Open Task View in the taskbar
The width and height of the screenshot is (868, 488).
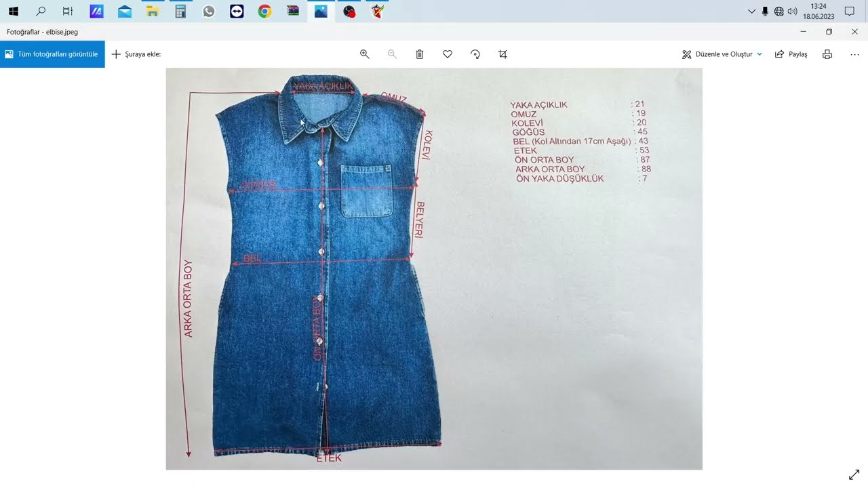click(x=68, y=11)
